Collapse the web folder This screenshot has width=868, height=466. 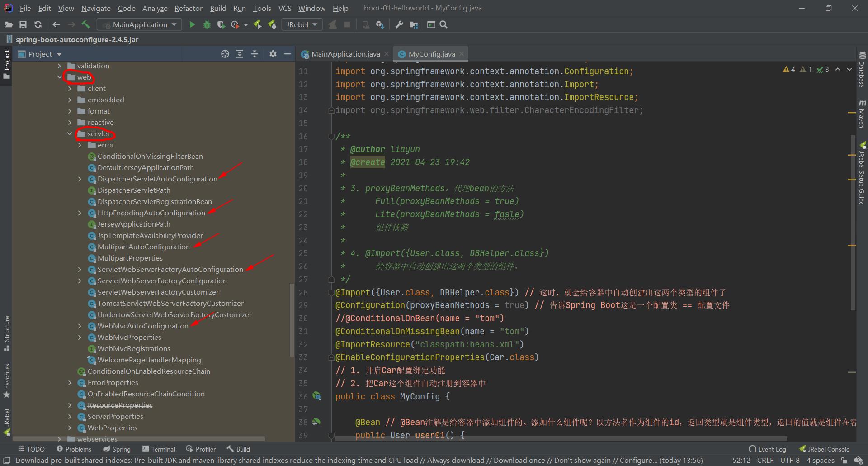click(x=59, y=77)
